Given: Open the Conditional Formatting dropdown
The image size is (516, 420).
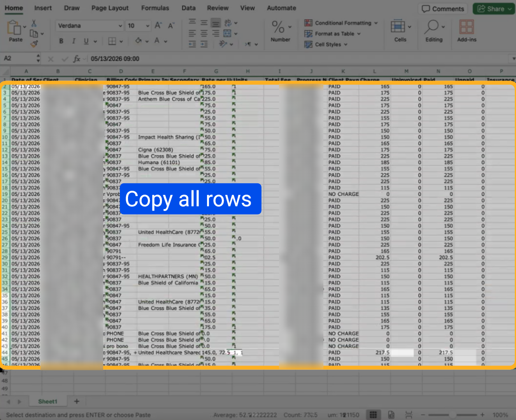Looking at the screenshot, I should (x=341, y=23).
